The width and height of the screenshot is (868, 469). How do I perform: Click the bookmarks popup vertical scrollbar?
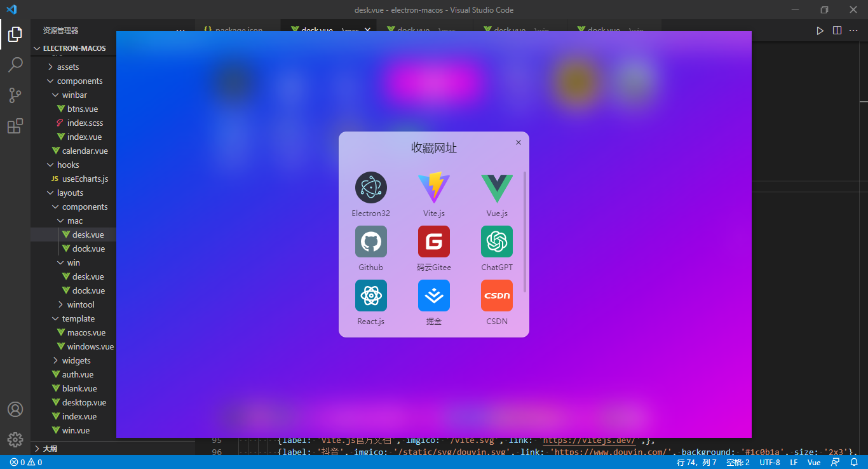pos(525,231)
